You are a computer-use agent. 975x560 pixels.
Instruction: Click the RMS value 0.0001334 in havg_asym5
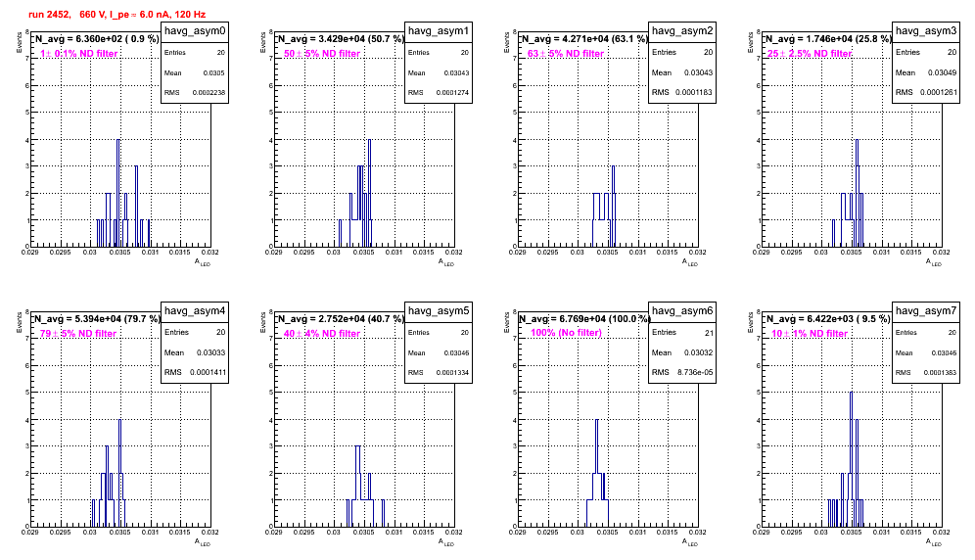click(452, 373)
